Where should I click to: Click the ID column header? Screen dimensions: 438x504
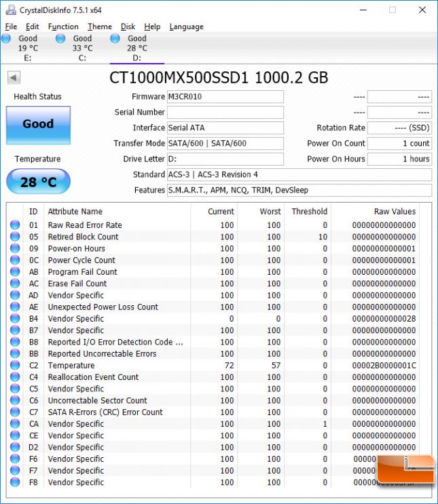(33, 212)
